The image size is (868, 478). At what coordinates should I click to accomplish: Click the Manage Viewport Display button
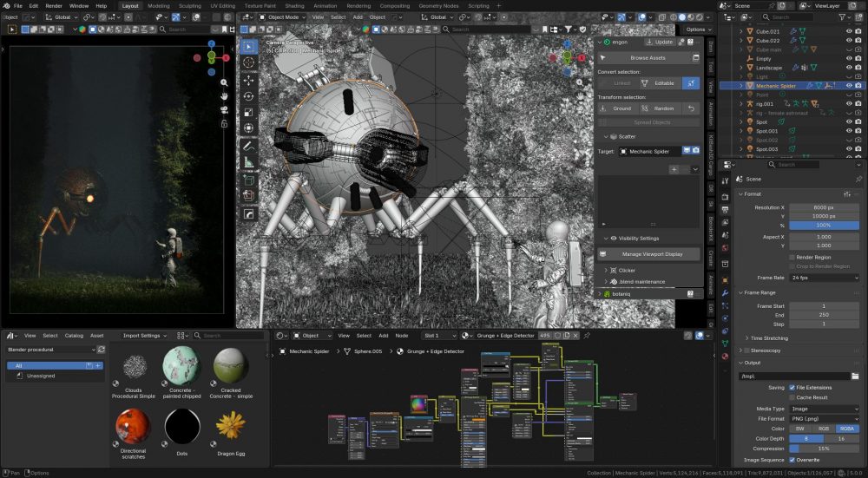pos(651,254)
